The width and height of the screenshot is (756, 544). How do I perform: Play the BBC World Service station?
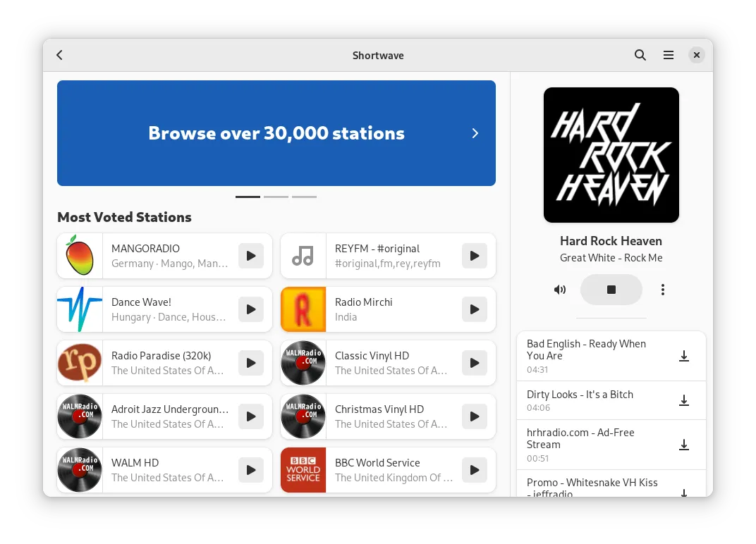click(474, 470)
